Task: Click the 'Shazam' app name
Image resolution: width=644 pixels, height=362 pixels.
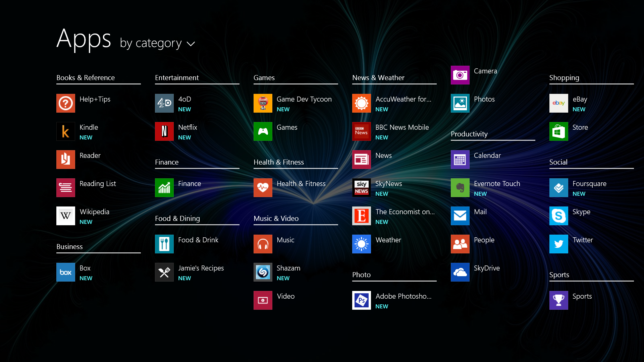Action: click(288, 268)
